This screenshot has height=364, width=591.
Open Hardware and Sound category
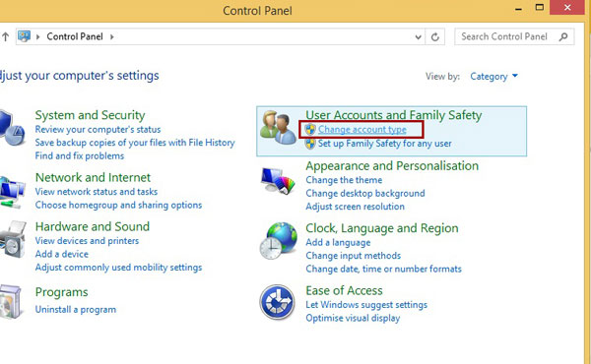[x=93, y=226]
